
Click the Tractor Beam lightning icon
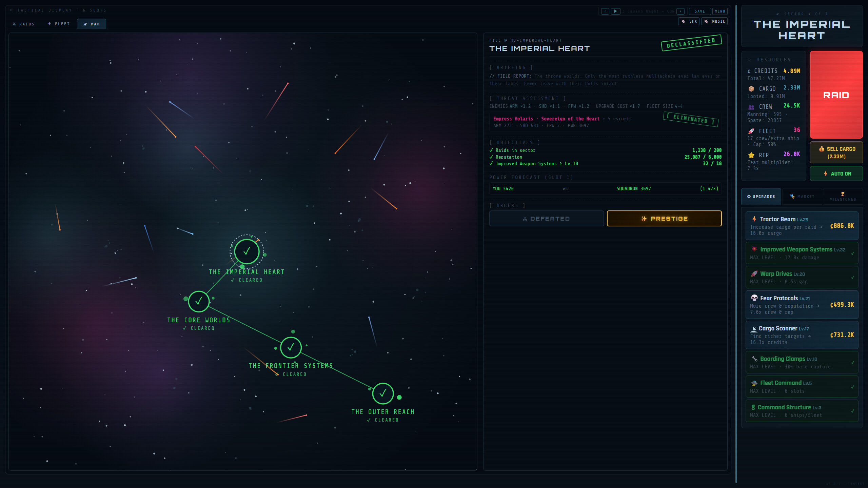coord(754,219)
